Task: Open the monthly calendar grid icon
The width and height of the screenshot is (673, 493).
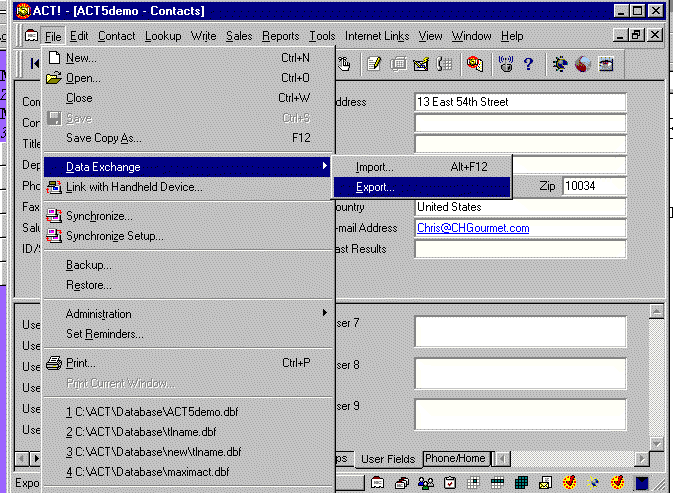Action: (521, 483)
